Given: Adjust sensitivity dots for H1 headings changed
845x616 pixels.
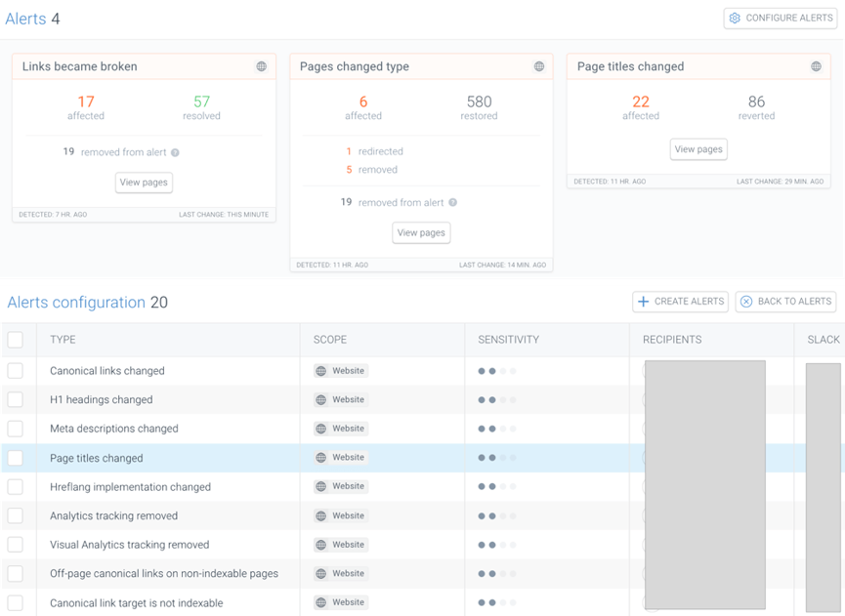Looking at the screenshot, I should point(496,400).
